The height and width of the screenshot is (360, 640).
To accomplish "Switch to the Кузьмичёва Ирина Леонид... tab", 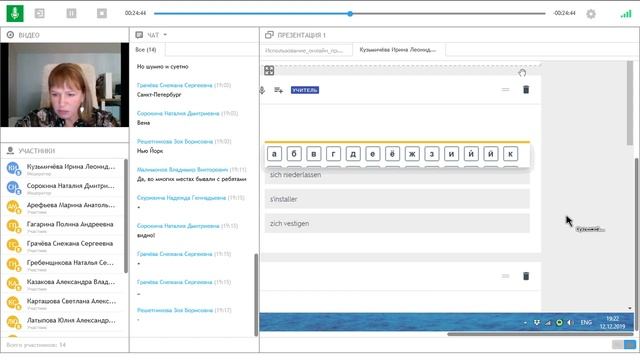I will coord(399,50).
